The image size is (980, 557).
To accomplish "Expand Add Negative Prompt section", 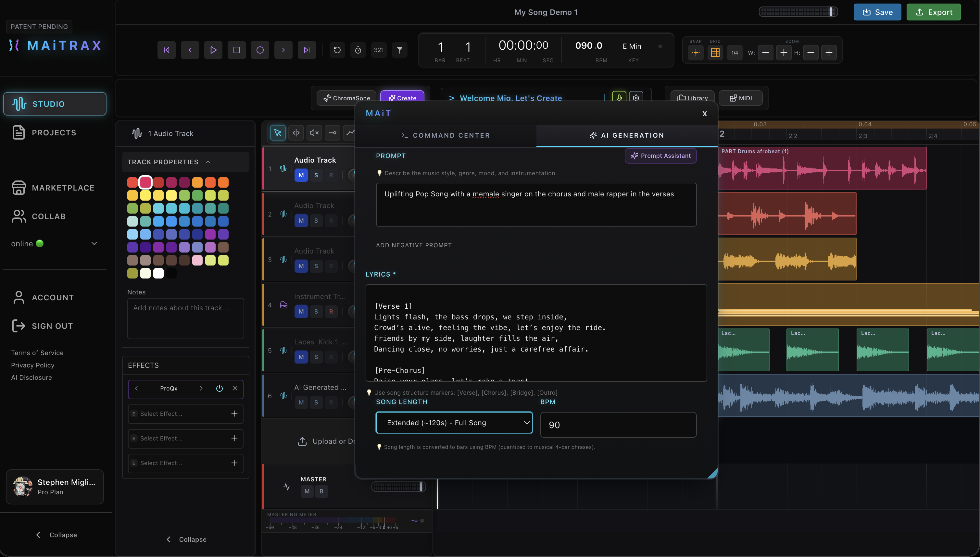I will pos(414,245).
